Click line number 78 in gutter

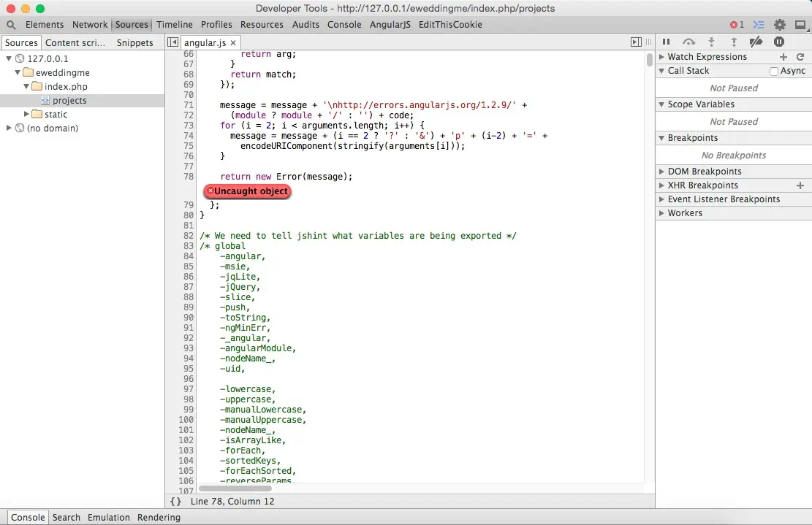(x=189, y=177)
